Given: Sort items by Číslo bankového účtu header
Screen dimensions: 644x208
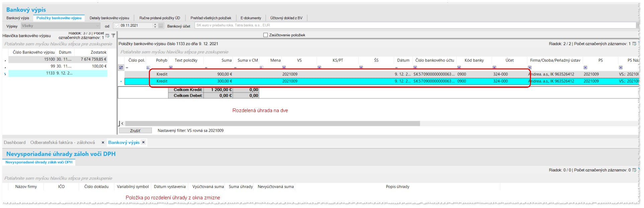Looking at the screenshot, I should click(435, 60).
